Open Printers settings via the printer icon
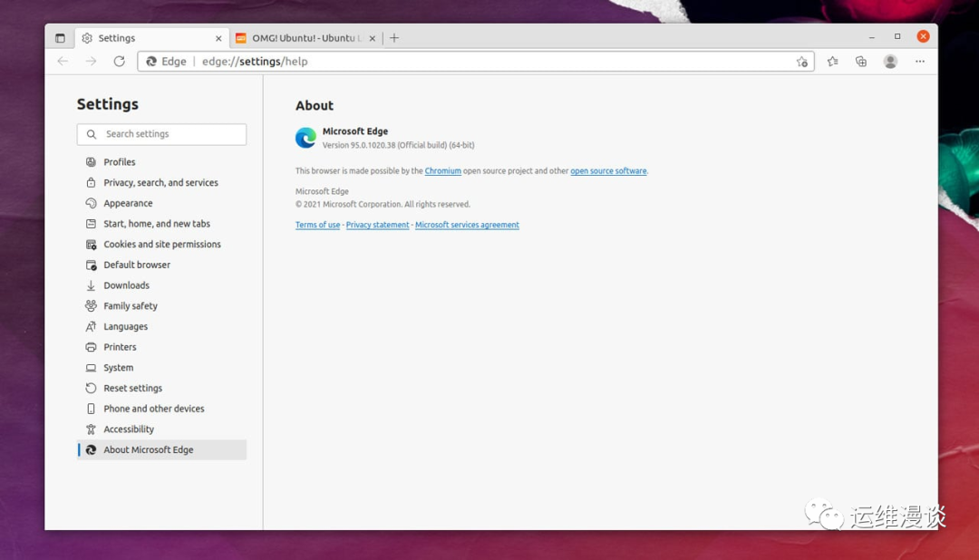 coord(92,346)
